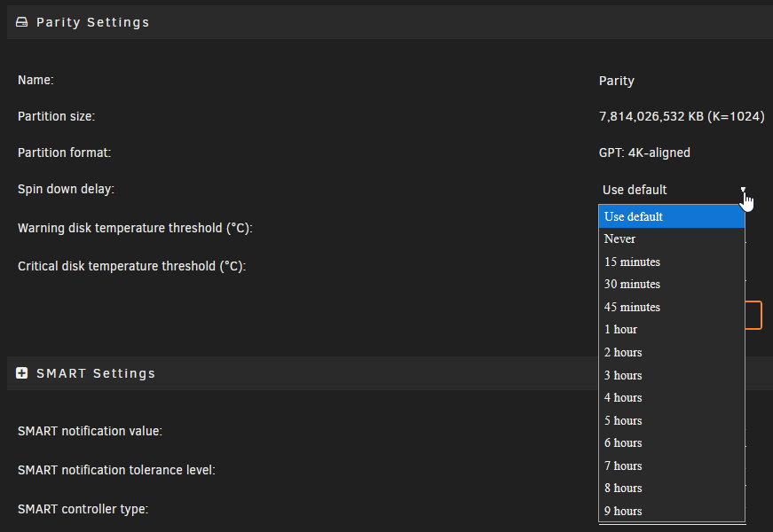Pick '4 hours' from the list
This screenshot has width=773, height=532.
click(x=672, y=397)
